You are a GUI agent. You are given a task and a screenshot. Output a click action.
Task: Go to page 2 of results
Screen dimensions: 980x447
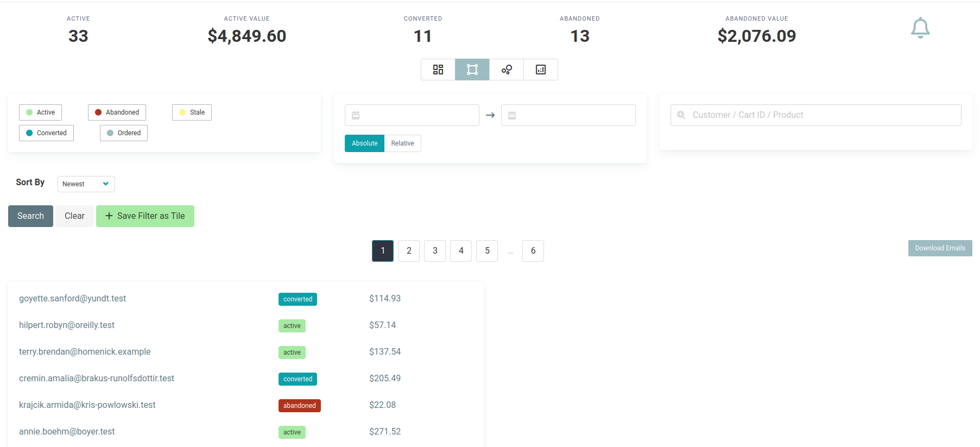[409, 251]
